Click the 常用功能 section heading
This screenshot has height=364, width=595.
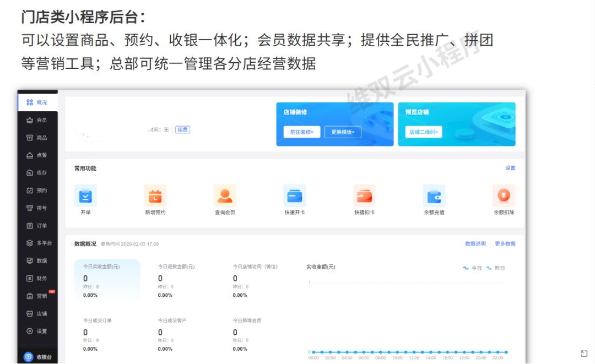[85, 169]
